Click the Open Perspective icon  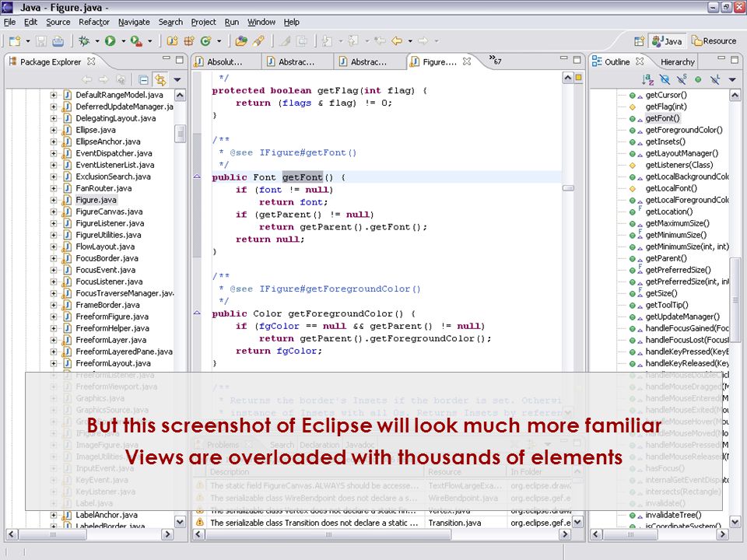639,41
